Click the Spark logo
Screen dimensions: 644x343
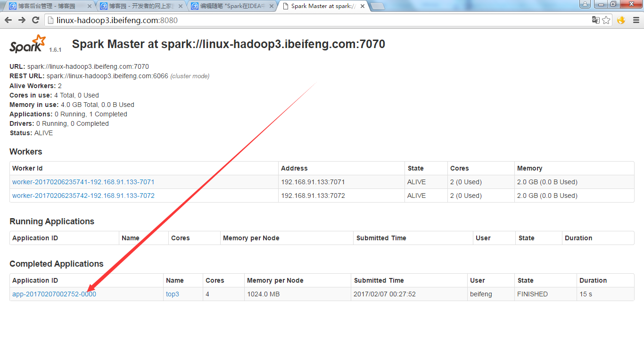pyautogui.click(x=28, y=44)
